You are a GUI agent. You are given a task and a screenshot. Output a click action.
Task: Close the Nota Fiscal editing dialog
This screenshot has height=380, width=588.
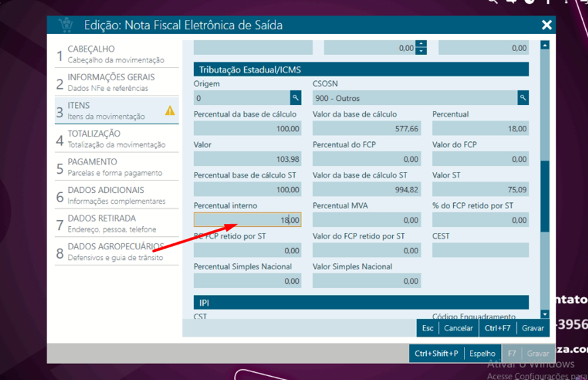(x=546, y=25)
